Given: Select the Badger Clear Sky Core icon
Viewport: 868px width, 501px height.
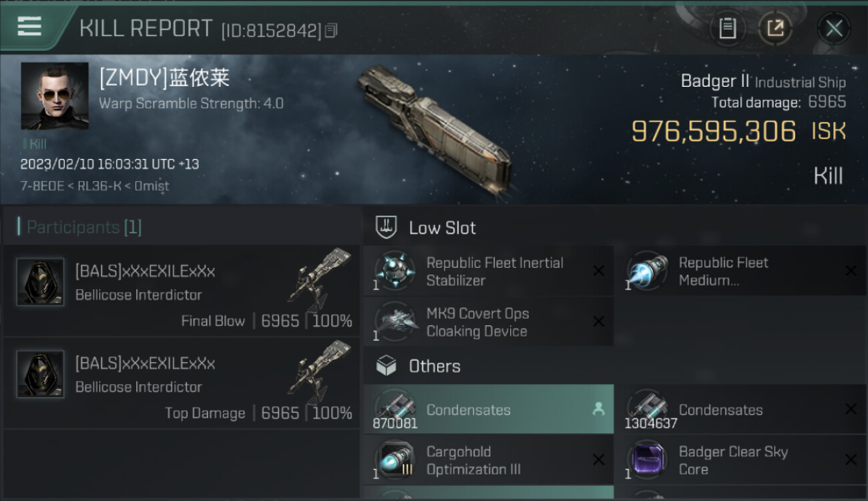Looking at the screenshot, I should pyautogui.click(x=647, y=460).
